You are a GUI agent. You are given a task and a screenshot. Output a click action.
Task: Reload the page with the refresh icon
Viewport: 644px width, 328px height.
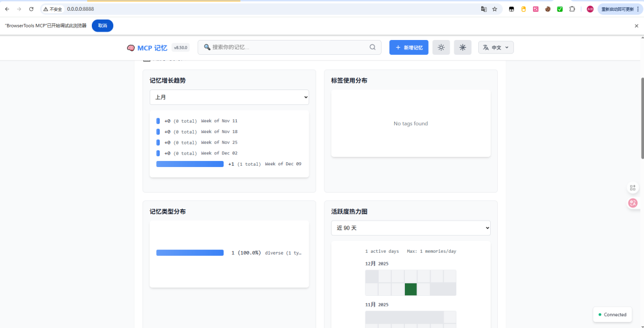[31, 9]
